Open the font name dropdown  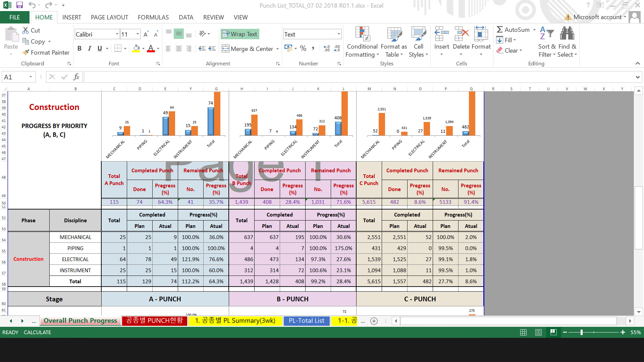pyautogui.click(x=117, y=34)
